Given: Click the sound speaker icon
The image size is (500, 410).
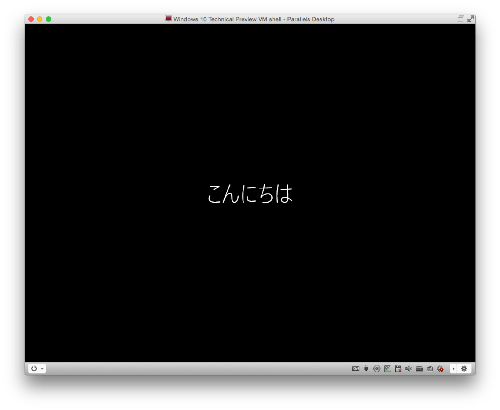Looking at the screenshot, I should 408,368.
